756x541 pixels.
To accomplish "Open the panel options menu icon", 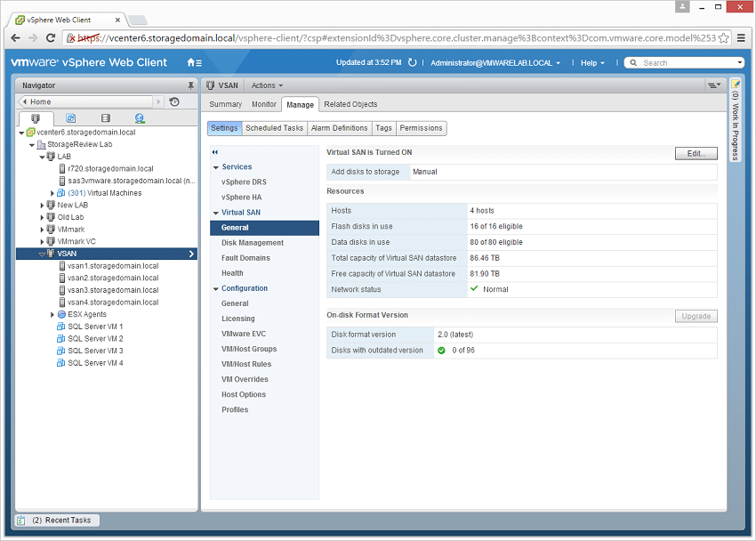I will click(714, 85).
